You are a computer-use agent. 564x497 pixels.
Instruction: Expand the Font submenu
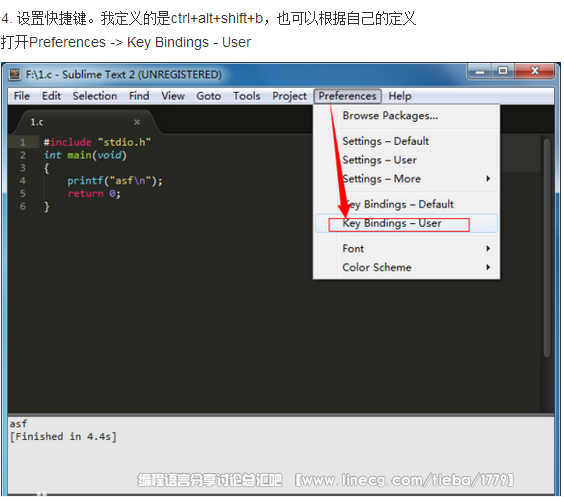(x=406, y=248)
